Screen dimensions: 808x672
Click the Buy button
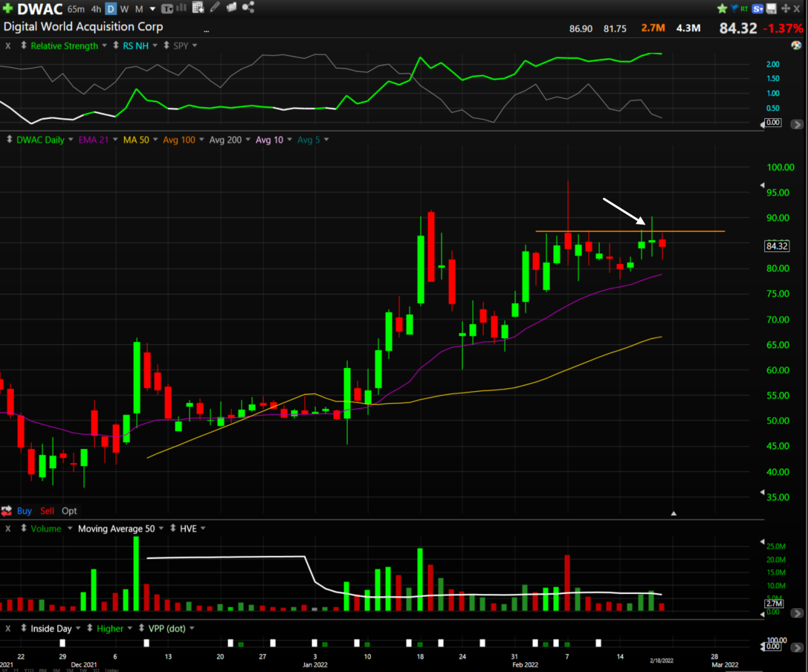tap(25, 511)
